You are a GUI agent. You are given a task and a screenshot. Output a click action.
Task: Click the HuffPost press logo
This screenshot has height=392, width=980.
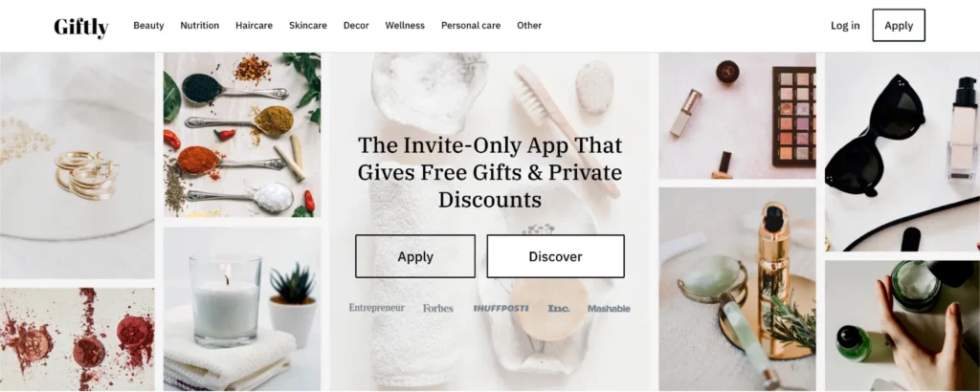pyautogui.click(x=501, y=309)
